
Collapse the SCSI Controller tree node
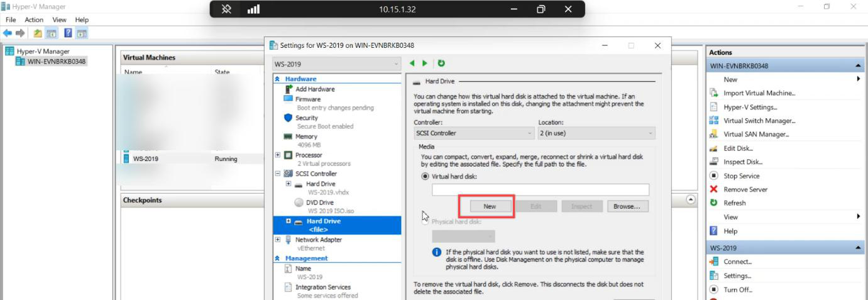coord(278,174)
